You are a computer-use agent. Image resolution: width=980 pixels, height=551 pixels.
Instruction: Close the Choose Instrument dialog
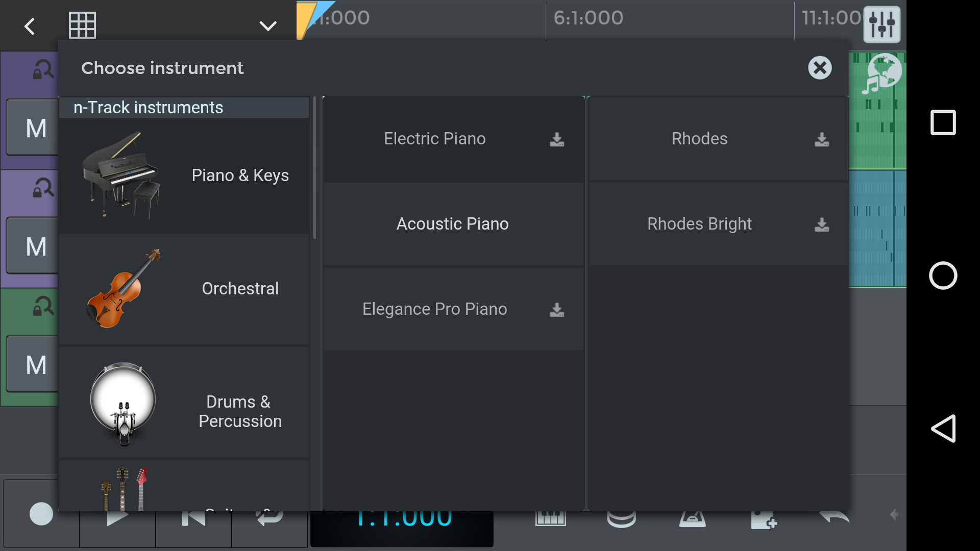820,67
